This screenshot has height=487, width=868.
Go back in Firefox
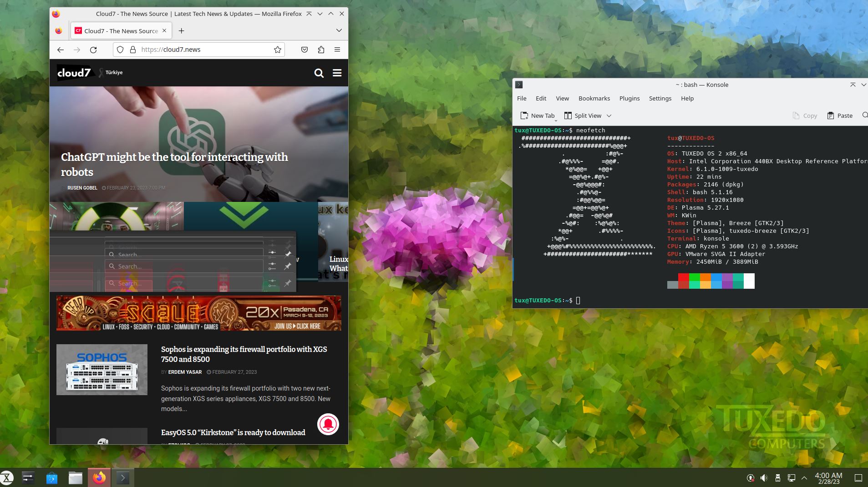tap(61, 50)
